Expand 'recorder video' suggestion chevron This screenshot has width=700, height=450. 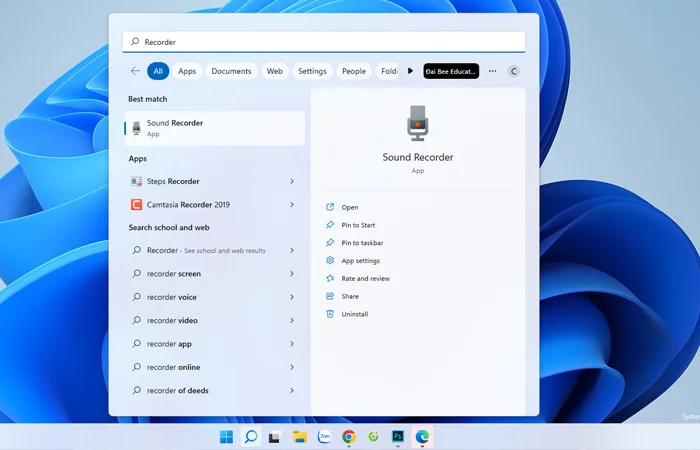[x=292, y=321]
